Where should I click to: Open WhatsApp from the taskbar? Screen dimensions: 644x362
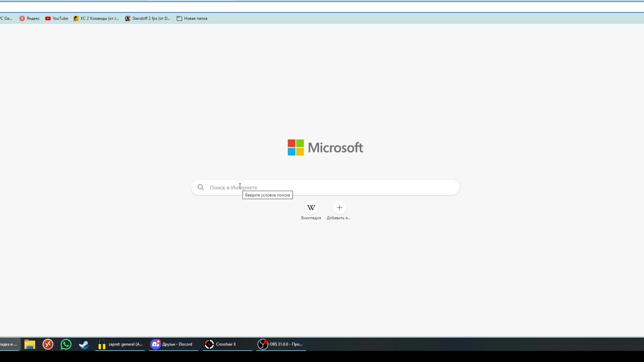point(66,344)
